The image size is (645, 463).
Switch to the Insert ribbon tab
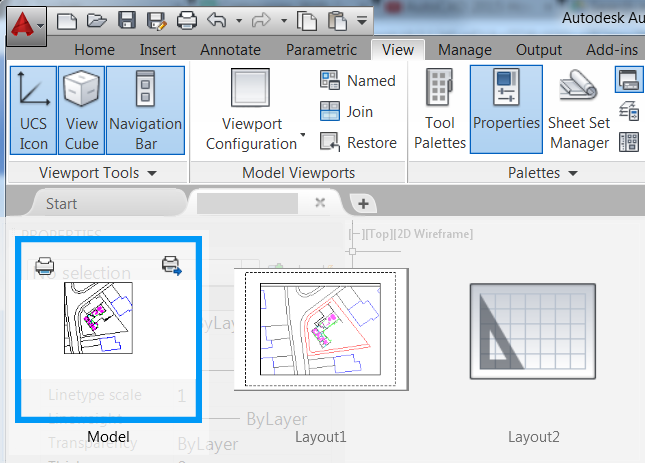[158, 50]
